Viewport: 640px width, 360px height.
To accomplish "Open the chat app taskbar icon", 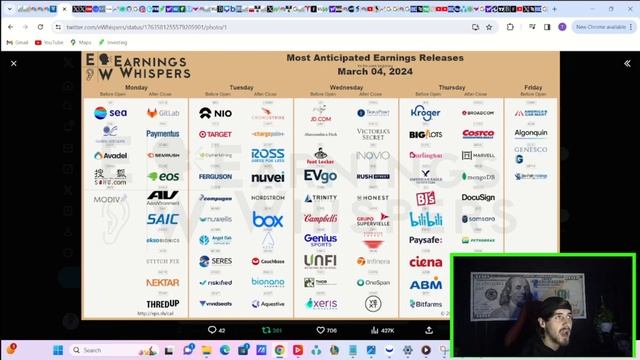I will click(188, 350).
